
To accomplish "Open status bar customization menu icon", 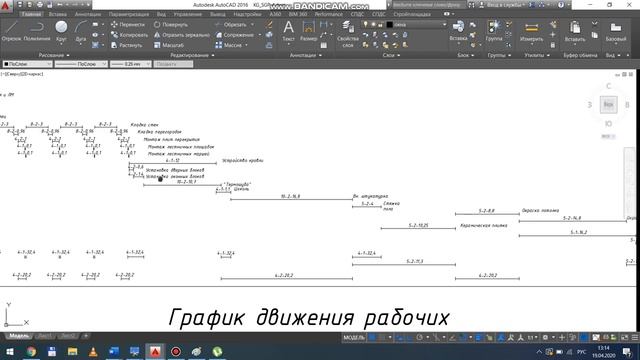I will (635, 338).
